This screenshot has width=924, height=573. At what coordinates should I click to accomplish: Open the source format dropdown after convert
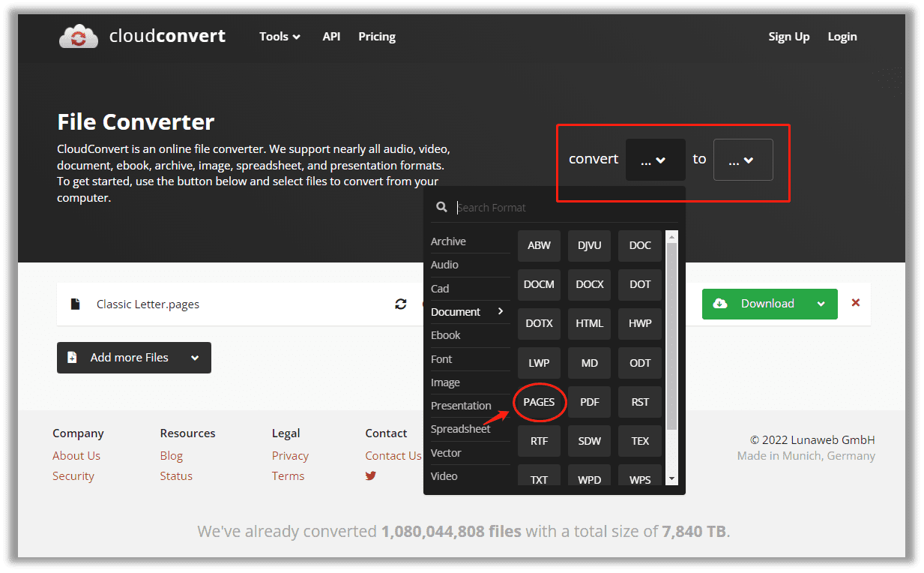(656, 160)
